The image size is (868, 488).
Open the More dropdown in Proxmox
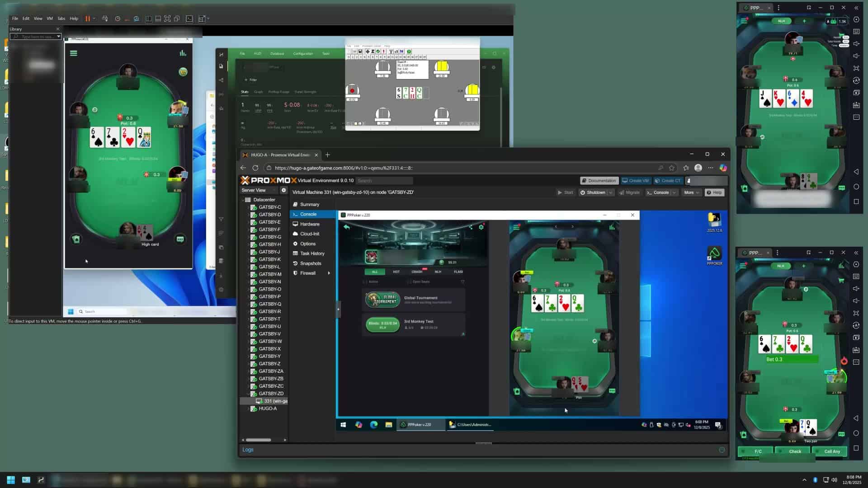(691, 192)
